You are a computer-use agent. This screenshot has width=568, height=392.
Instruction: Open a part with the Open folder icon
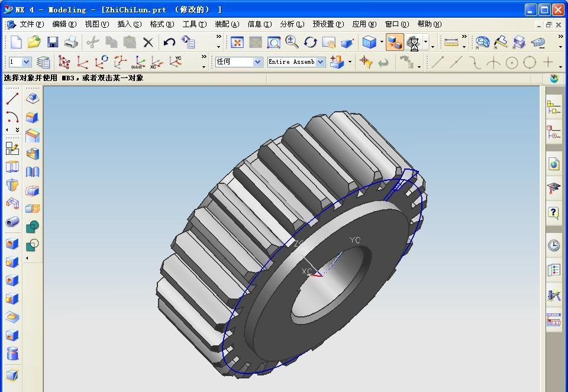34,42
